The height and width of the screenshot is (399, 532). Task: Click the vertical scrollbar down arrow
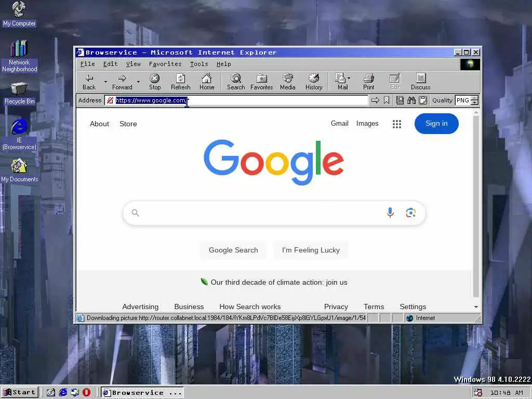click(x=476, y=307)
